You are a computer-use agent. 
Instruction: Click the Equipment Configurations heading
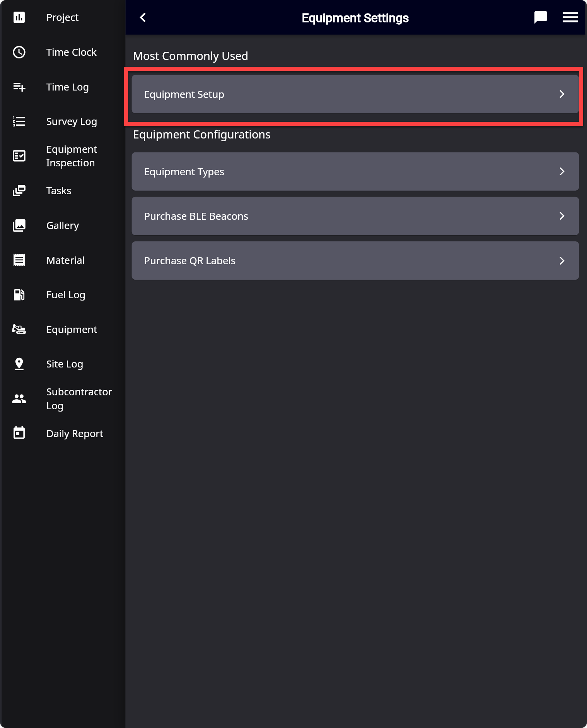click(x=201, y=135)
